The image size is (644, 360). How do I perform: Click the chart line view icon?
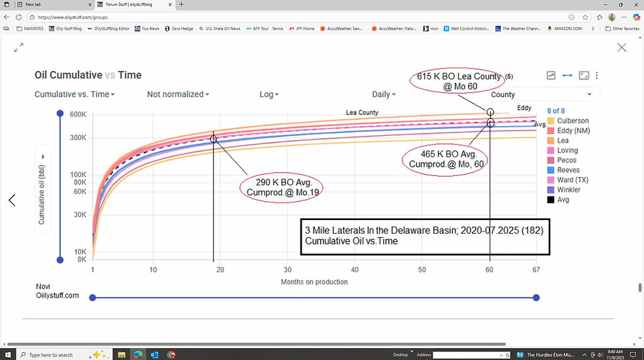coord(551,76)
